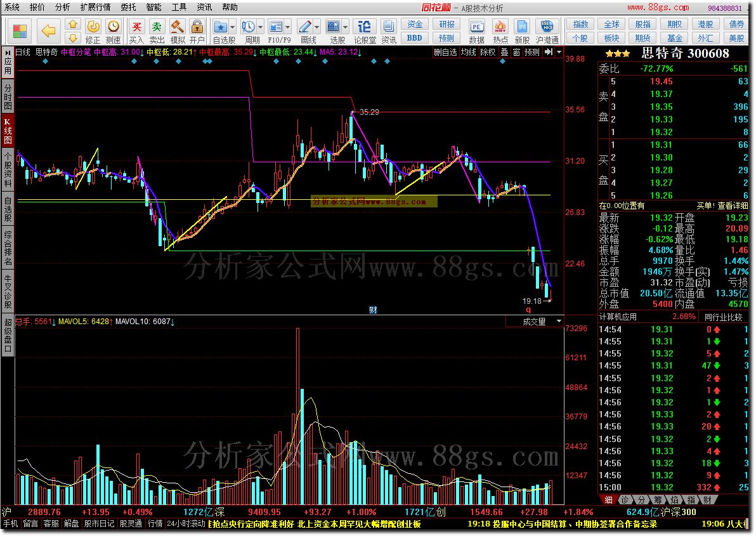Open the 分析 menu
756x536 pixels.
pos(62,7)
